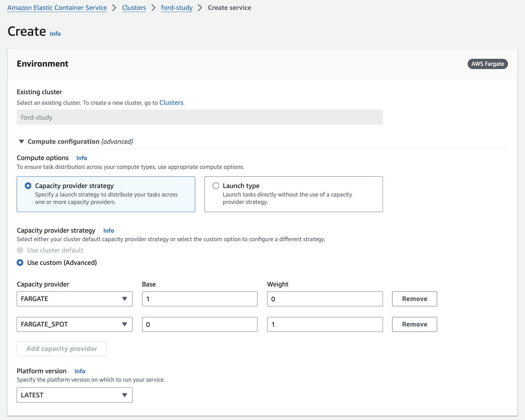Open ford-study breadcrumb link
The height and width of the screenshot is (420, 525).
pos(177,8)
